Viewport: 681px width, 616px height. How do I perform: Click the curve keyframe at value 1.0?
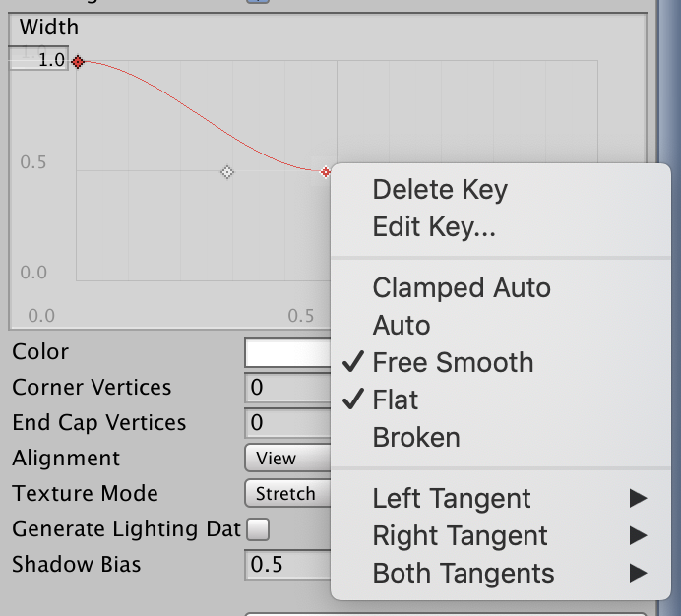[x=78, y=62]
